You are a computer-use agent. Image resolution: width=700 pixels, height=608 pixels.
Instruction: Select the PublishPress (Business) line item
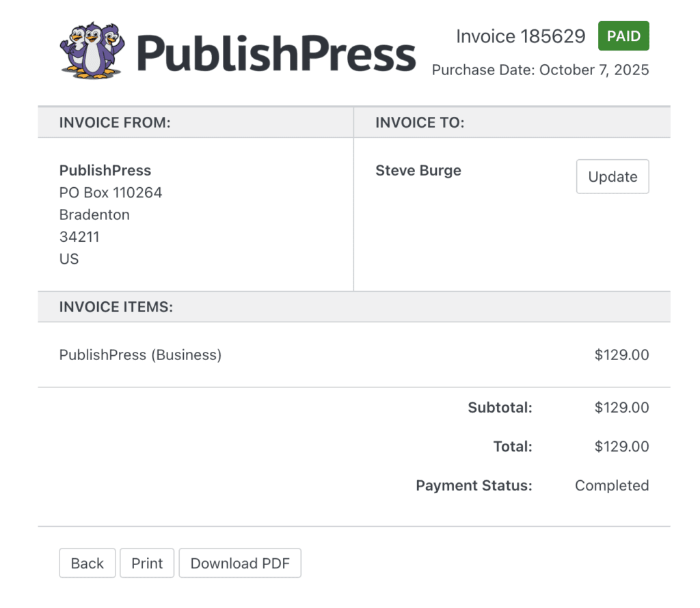coord(140,355)
